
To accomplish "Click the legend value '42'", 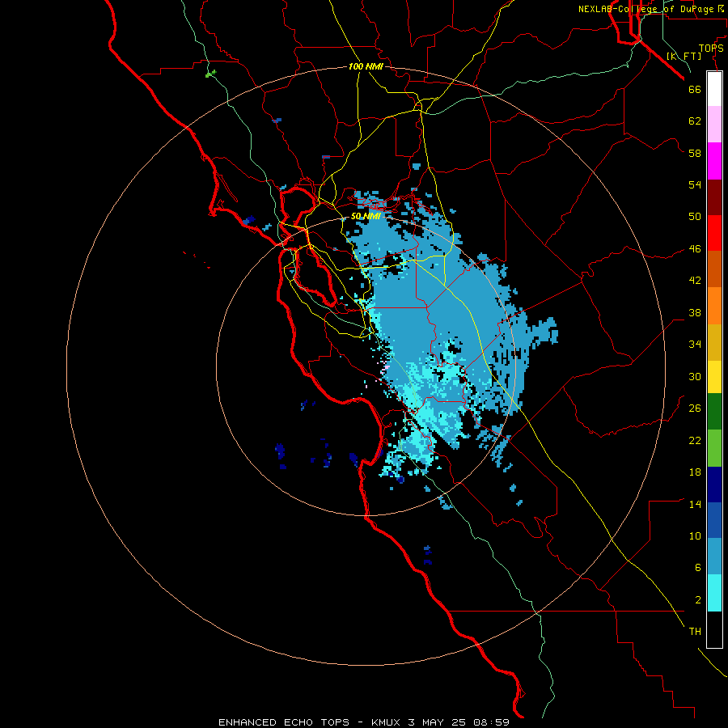I will point(695,281).
